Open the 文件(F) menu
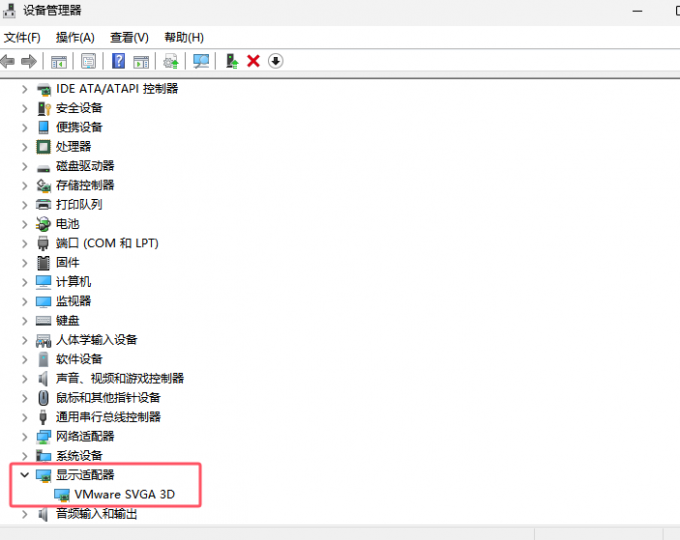The image size is (680, 540). pyautogui.click(x=22, y=37)
